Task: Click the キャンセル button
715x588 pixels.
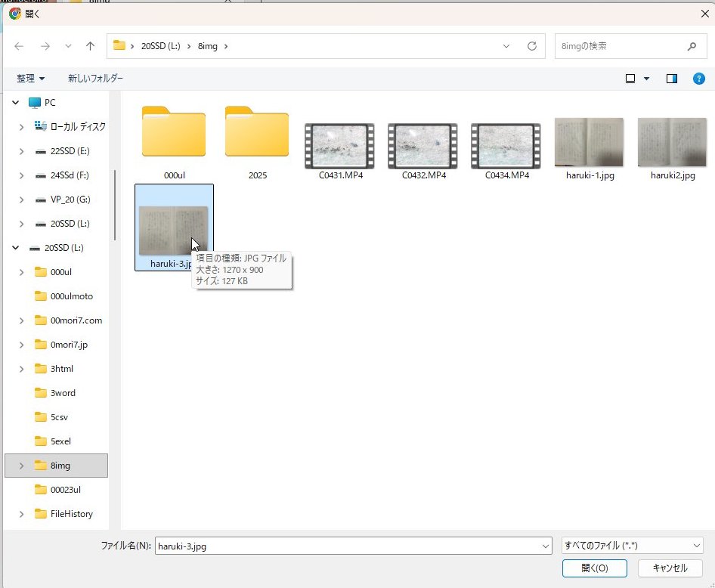Action: pyautogui.click(x=670, y=568)
